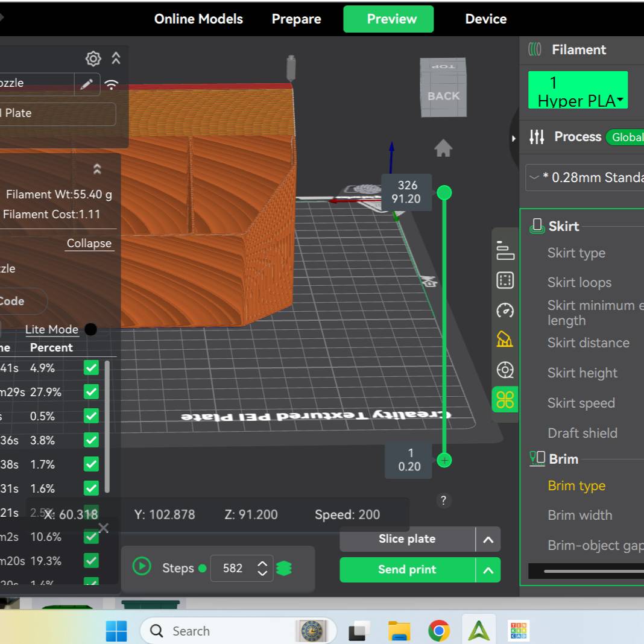Click the pencil edit icon beside nozzle preset

coord(87,84)
